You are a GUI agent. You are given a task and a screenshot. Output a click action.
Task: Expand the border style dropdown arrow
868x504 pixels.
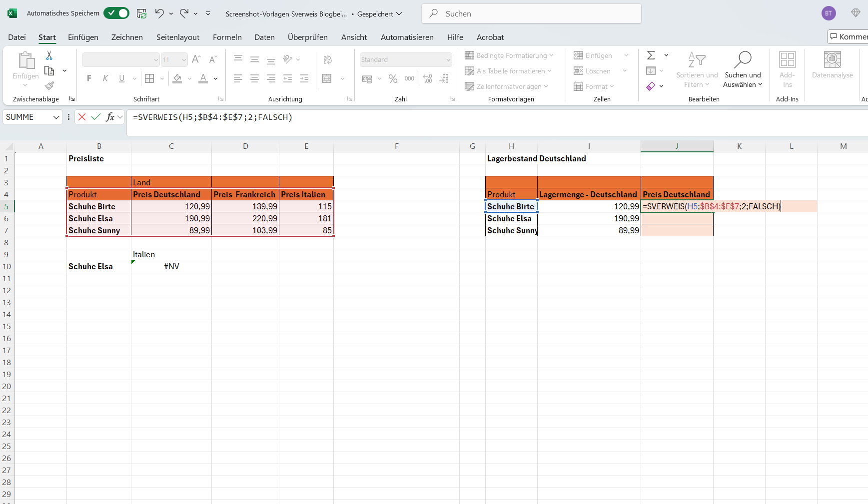pyautogui.click(x=161, y=78)
